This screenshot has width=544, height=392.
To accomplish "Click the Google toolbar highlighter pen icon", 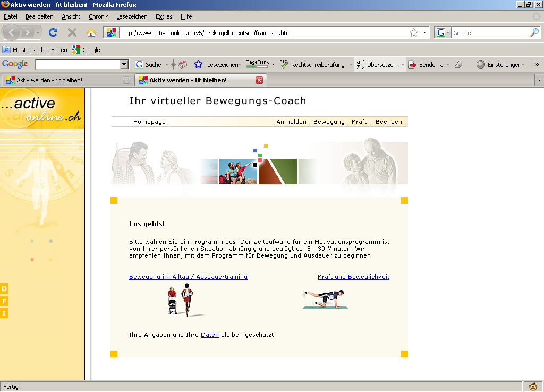I will (459, 64).
